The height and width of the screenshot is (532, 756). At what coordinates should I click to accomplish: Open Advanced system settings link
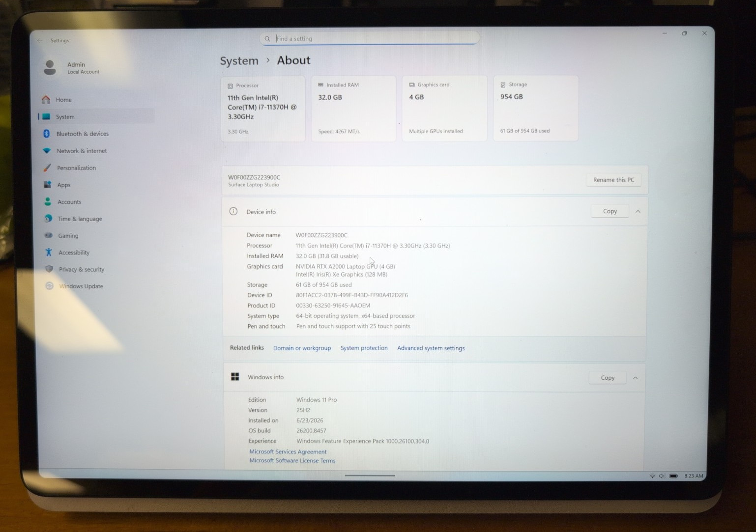click(431, 348)
